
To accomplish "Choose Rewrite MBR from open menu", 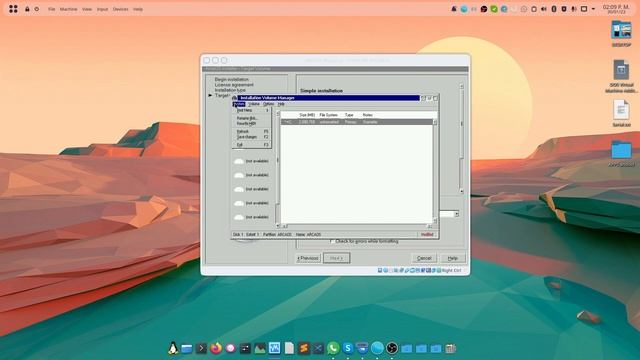I will [x=252, y=123].
